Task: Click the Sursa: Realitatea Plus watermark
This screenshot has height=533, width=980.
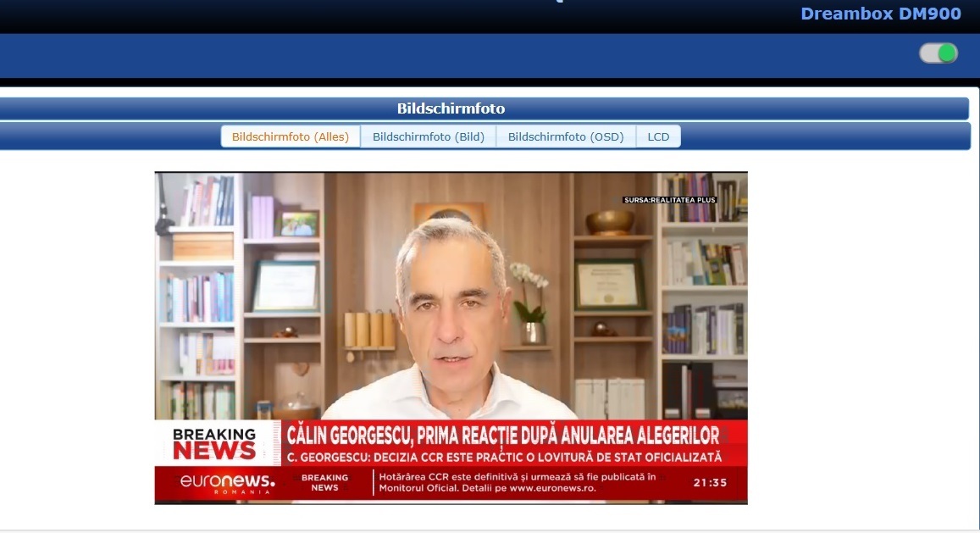Action: [669, 200]
